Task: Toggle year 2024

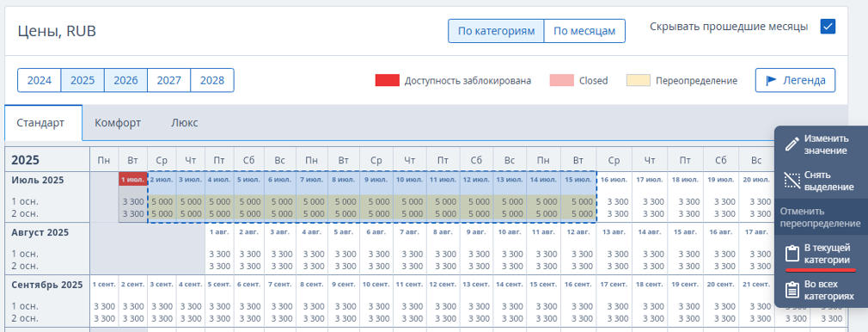Action: [x=40, y=80]
